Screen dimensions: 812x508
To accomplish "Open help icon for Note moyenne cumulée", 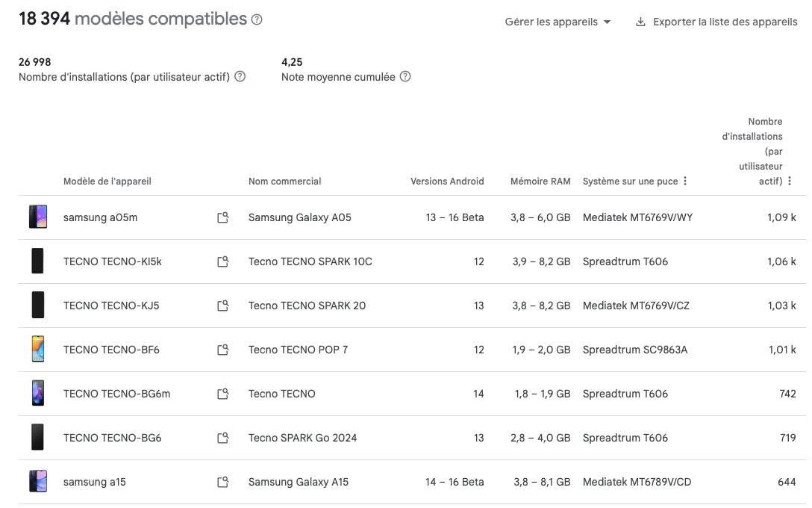I will 405,77.
